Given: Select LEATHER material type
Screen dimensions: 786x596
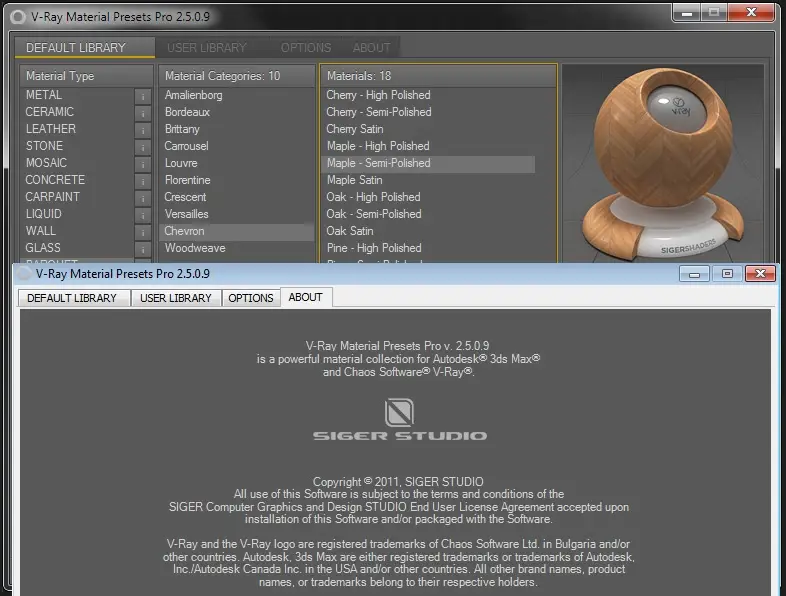Looking at the screenshot, I should (77, 129).
